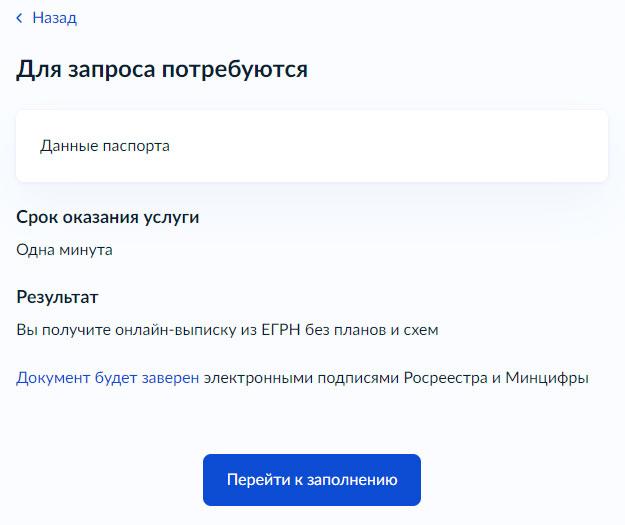Click the word заверен in the blue link
Viewport: 625px width, 525px height.
pos(168,378)
